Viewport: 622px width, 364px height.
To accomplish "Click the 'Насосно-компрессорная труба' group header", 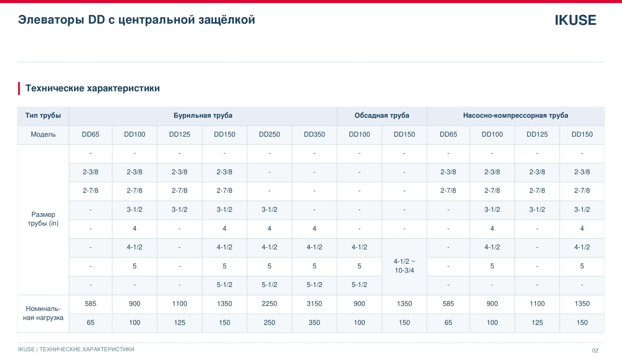I will [x=515, y=116].
